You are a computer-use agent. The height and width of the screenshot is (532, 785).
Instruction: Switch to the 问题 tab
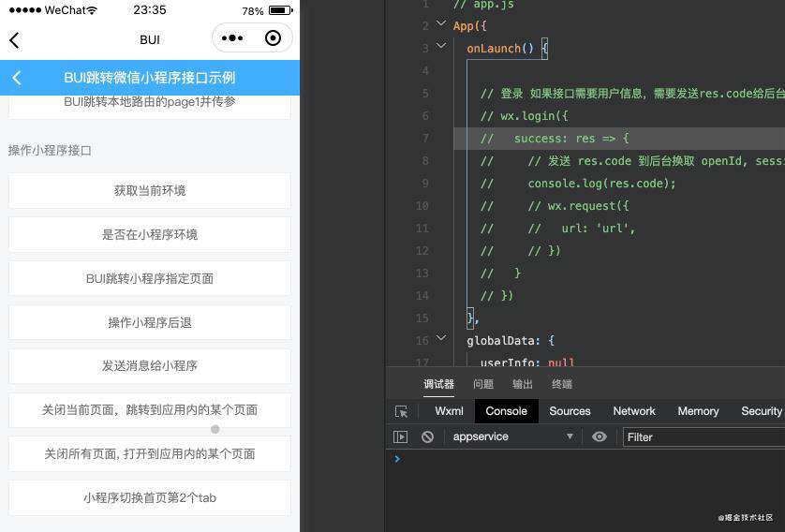click(483, 384)
